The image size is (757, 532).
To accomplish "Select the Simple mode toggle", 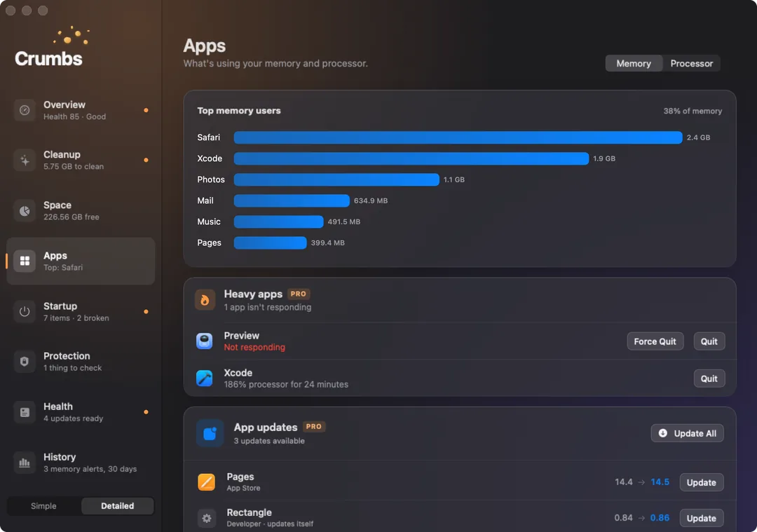I will [x=43, y=506].
